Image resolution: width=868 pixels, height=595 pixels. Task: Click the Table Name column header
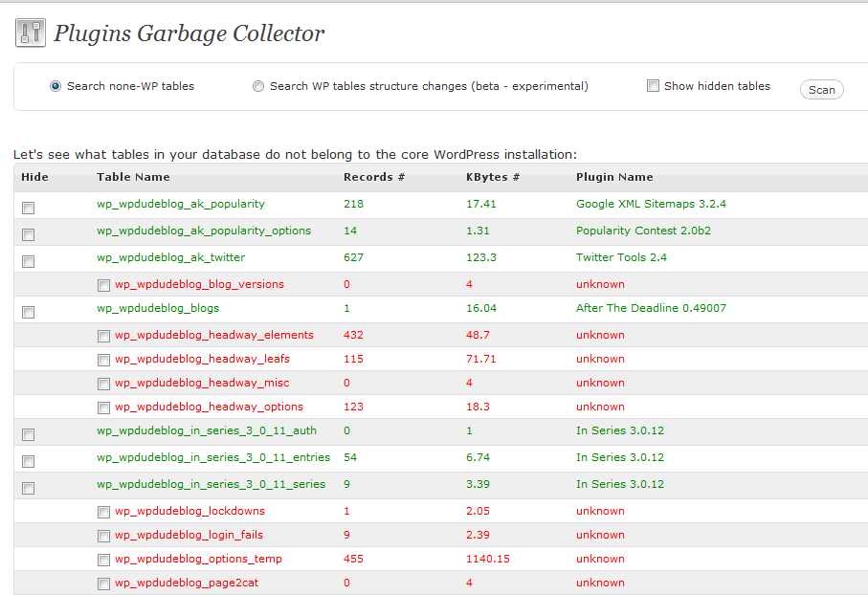133,177
